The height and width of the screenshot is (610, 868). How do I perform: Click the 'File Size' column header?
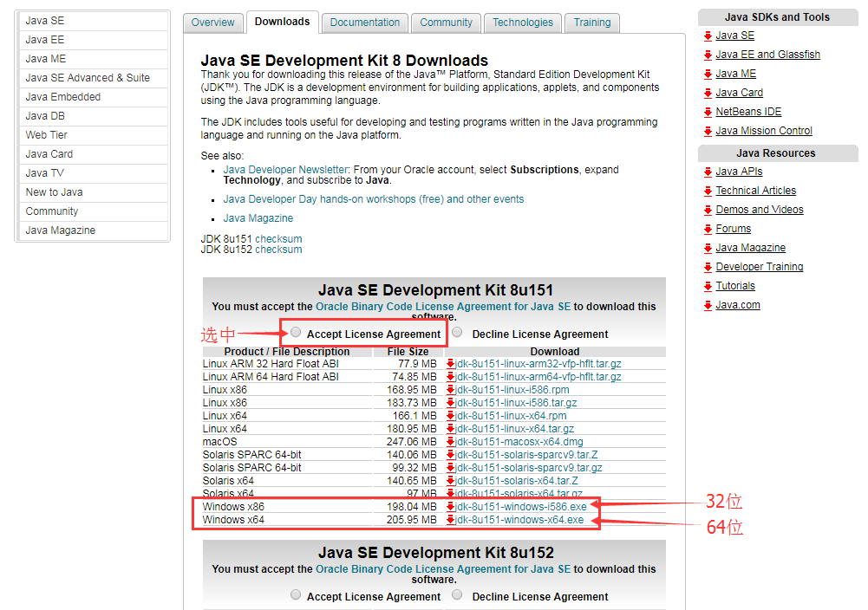408,352
